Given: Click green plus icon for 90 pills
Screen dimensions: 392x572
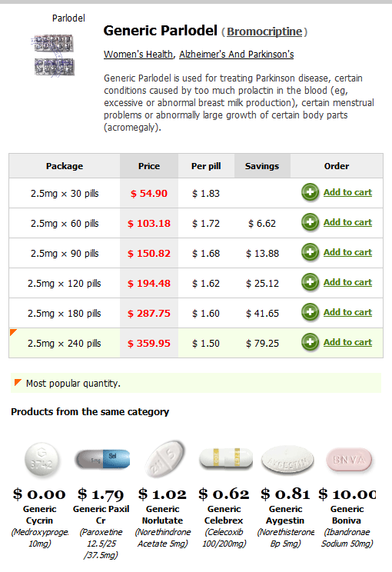Looking at the screenshot, I should (x=310, y=252).
